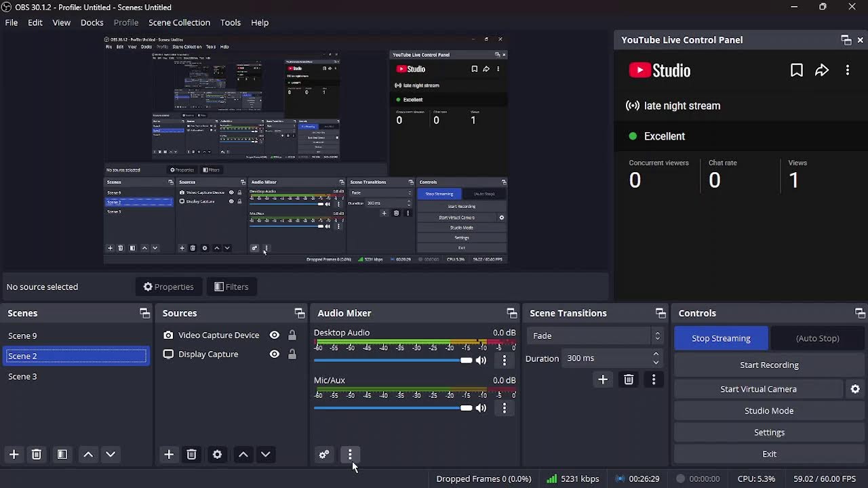Float the Audio Mixer dock
Viewport: 868px width, 488px height.
(x=512, y=313)
